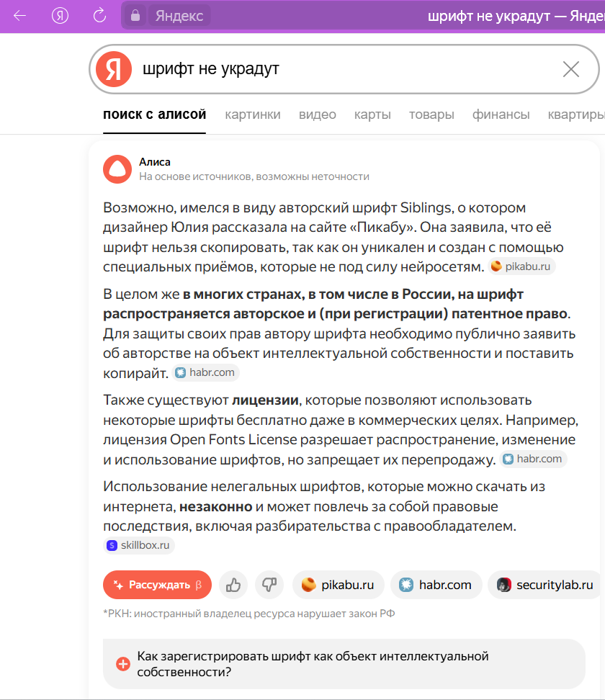This screenshot has height=700, width=605.
Task: Clear the search query with X icon
Action: click(570, 69)
